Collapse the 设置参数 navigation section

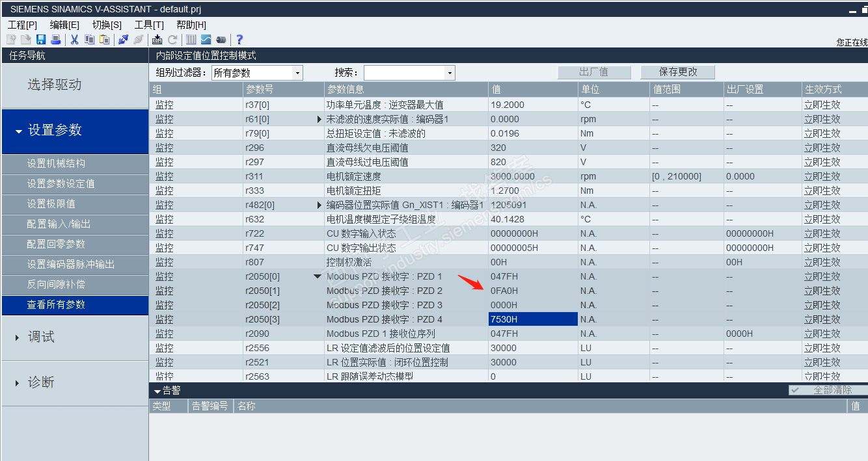click(74, 130)
